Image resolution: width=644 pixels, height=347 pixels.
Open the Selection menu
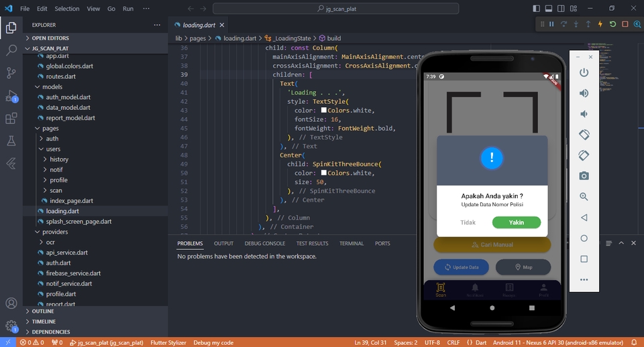click(x=67, y=9)
